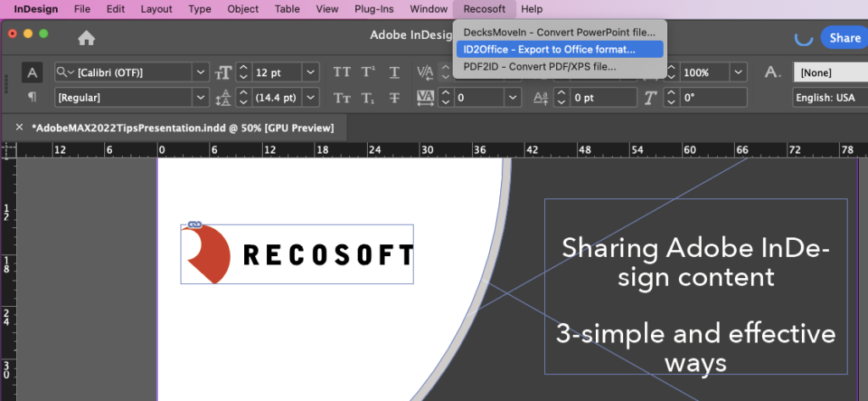Adjust tracking stepper arrows

click(446, 98)
